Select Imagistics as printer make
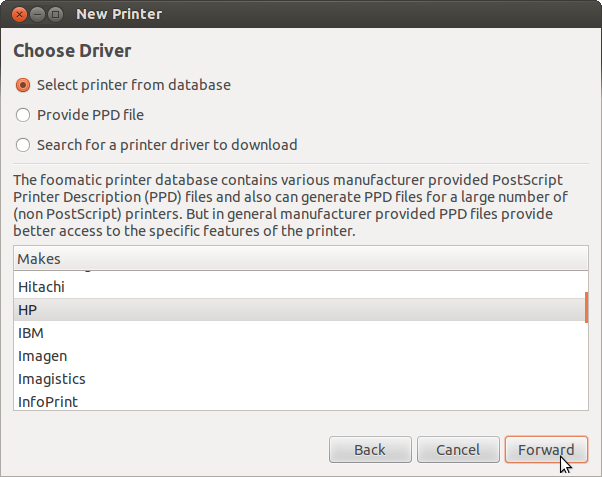 [51, 379]
